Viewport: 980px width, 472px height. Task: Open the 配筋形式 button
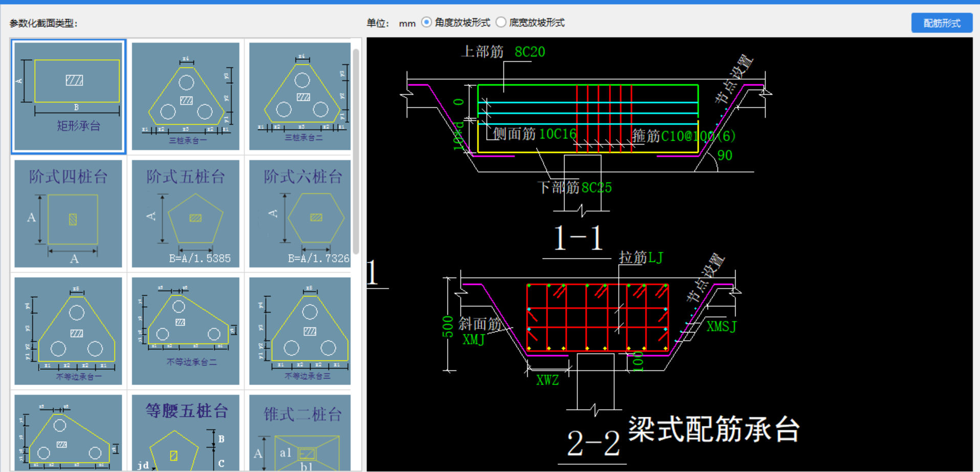click(x=942, y=23)
